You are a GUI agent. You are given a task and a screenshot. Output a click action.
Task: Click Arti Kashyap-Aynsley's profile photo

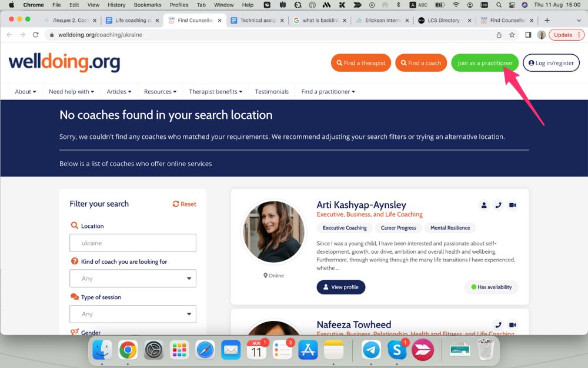point(274,231)
